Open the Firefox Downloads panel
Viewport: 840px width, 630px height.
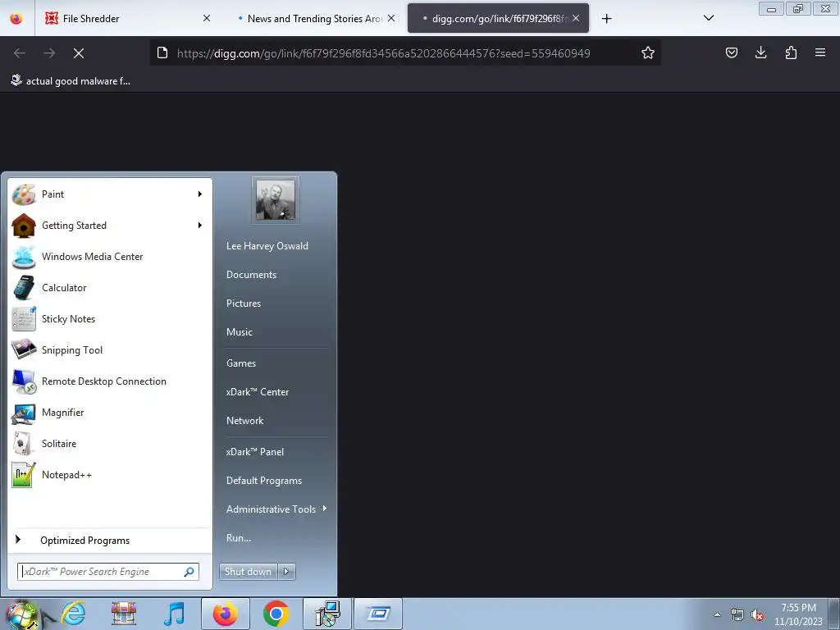tap(760, 52)
